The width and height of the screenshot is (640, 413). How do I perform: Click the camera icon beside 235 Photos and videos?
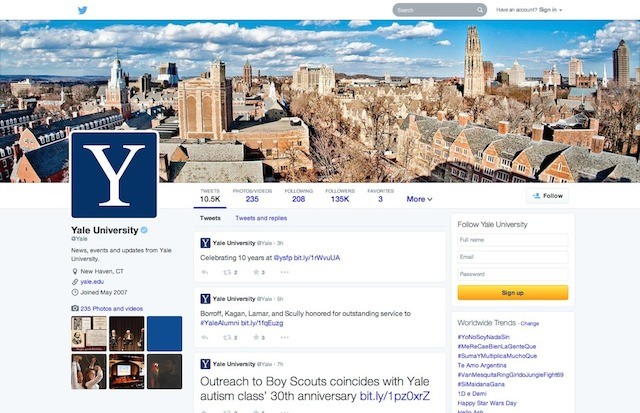click(x=75, y=308)
